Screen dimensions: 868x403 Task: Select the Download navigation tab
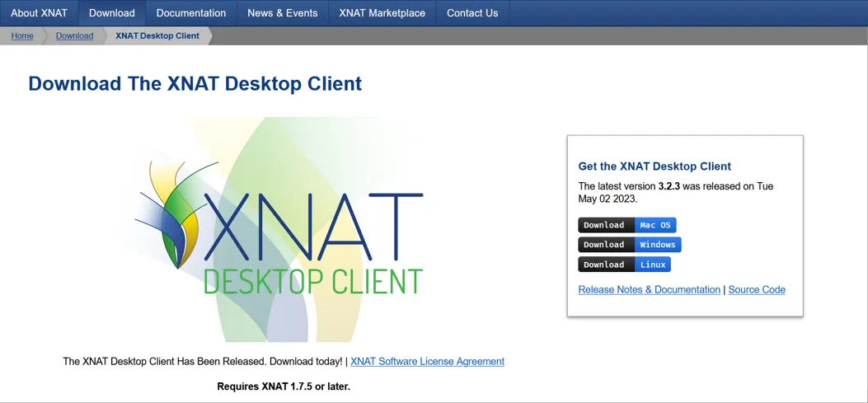pyautogui.click(x=112, y=12)
